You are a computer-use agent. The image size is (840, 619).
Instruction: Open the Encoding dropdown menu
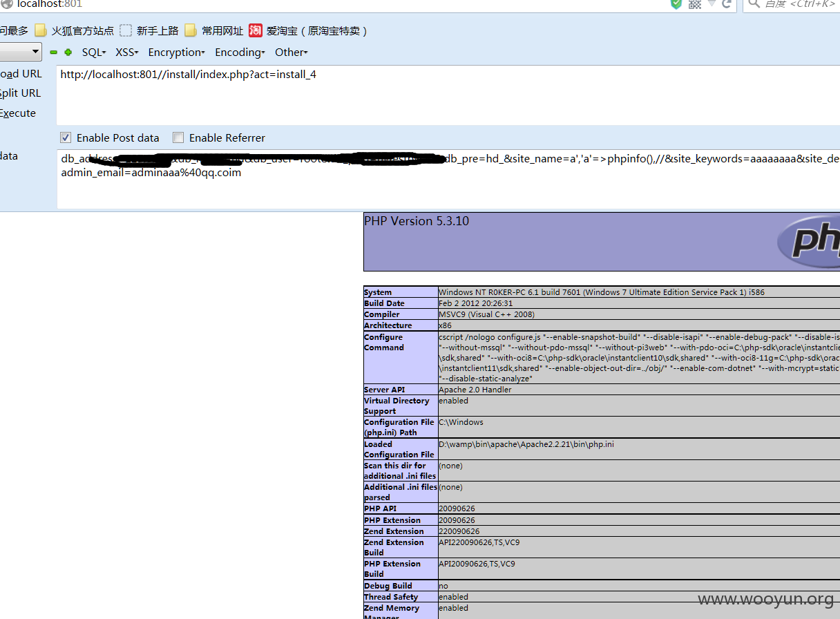pyautogui.click(x=240, y=53)
